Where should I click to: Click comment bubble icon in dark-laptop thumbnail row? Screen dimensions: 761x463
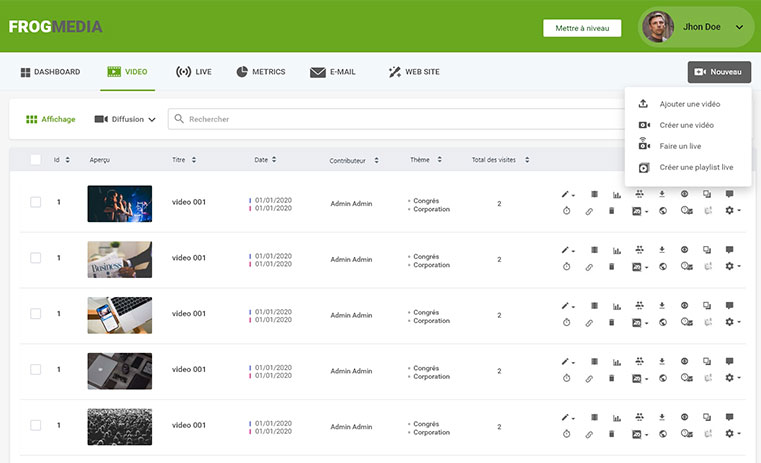coord(729,362)
